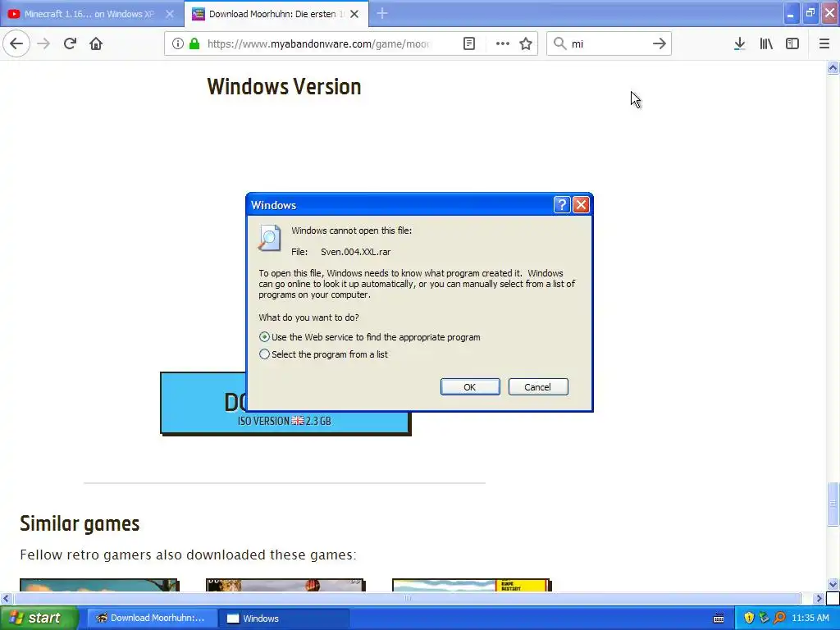The height and width of the screenshot is (630, 840).
Task: Open the Windows XP Start menu
Action: pyautogui.click(x=38, y=619)
